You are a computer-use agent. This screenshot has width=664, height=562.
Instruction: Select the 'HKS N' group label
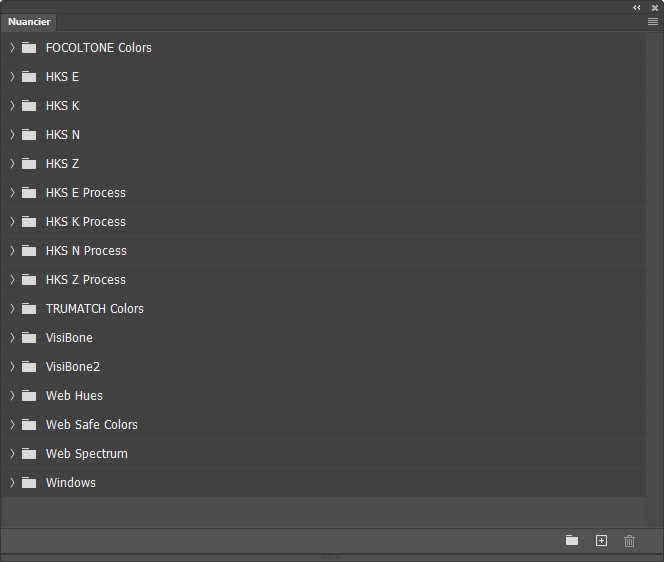[x=63, y=135]
